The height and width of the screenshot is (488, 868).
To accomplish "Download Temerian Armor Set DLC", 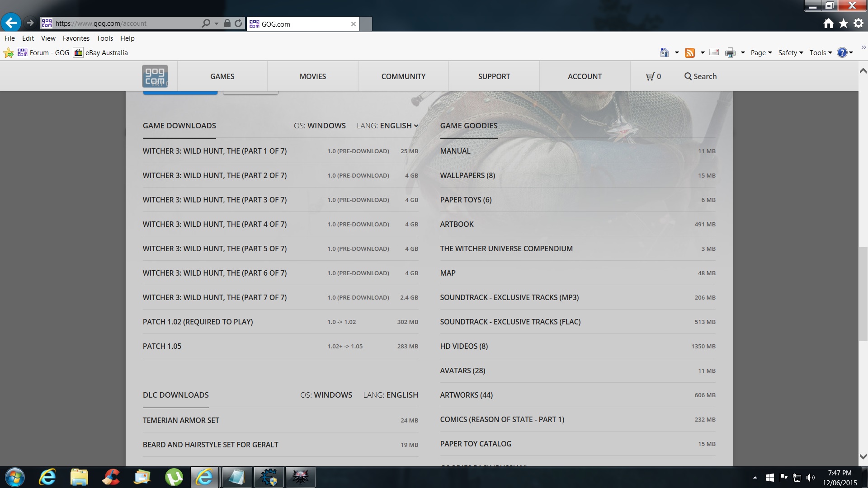I will click(x=280, y=420).
